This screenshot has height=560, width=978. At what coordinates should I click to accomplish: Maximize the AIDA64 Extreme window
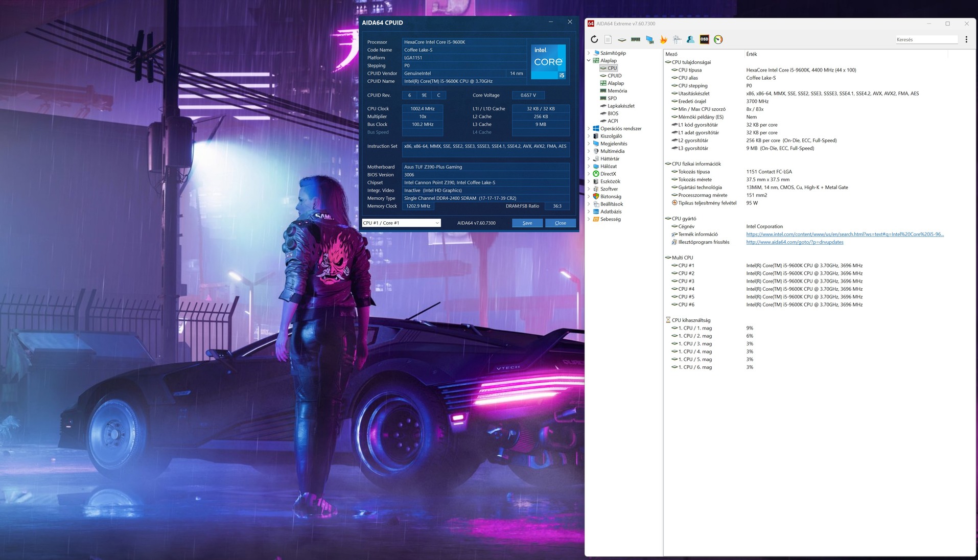point(947,24)
